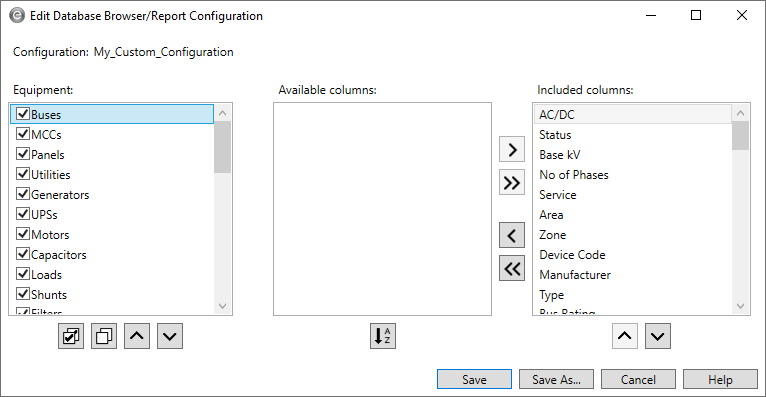
Task: Disable the Capacitors checkbox
Action: (x=23, y=254)
